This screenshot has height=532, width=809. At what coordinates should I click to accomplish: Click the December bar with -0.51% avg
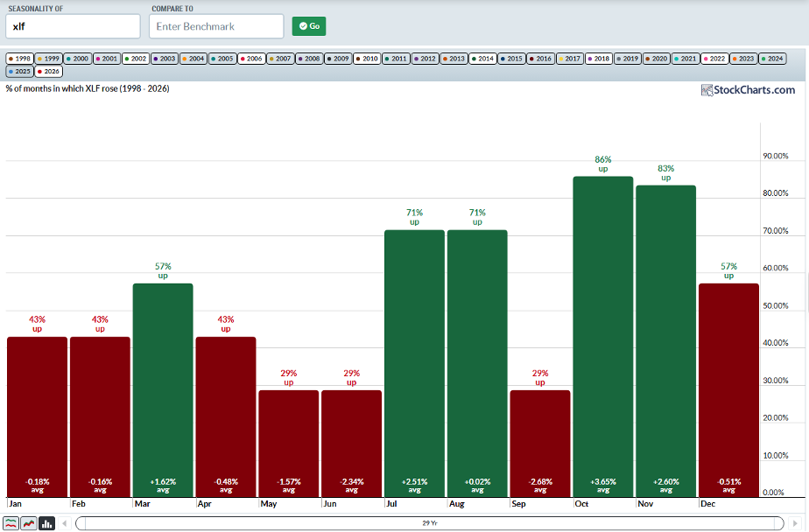729,390
